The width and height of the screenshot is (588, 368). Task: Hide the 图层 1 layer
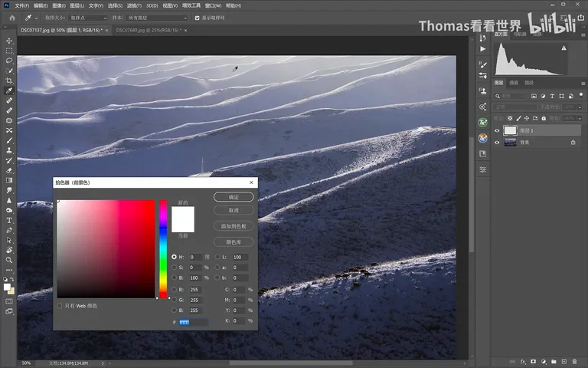coord(497,130)
